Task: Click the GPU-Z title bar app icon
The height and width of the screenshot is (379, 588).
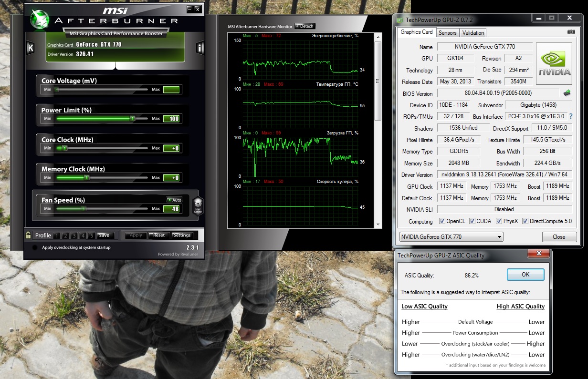Action: click(x=399, y=20)
